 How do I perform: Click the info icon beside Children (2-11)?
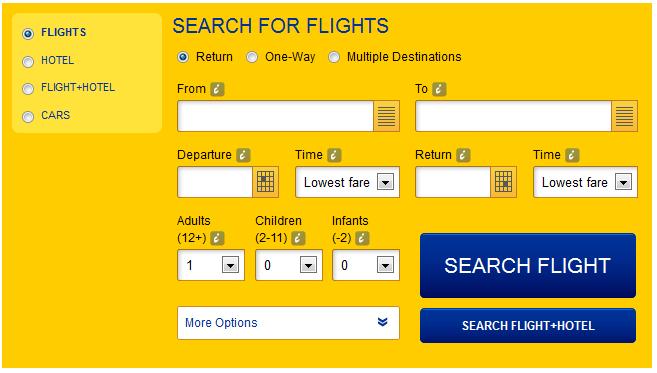298,238
